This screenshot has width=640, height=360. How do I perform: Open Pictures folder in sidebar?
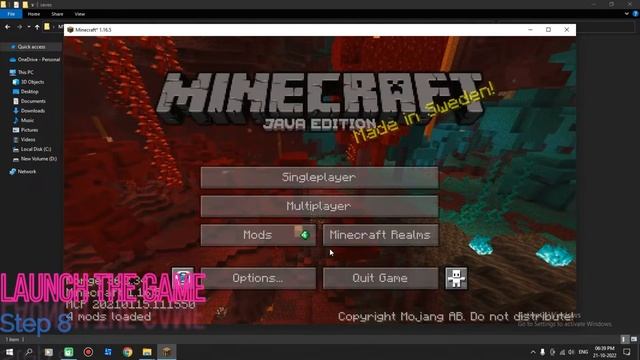pyautogui.click(x=25, y=130)
